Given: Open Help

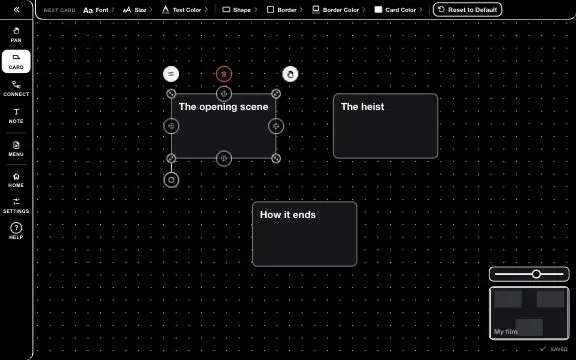Looking at the screenshot, I should point(16,231).
